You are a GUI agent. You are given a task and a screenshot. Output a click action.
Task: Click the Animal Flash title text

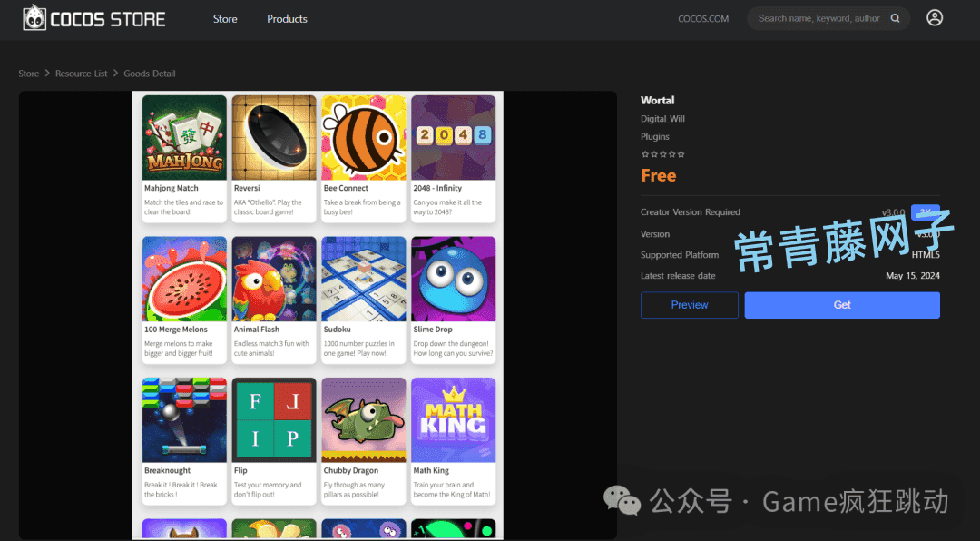click(x=256, y=329)
